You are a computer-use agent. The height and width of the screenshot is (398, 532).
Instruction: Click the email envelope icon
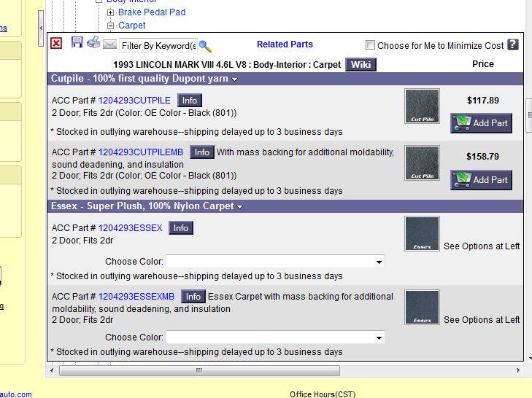109,44
